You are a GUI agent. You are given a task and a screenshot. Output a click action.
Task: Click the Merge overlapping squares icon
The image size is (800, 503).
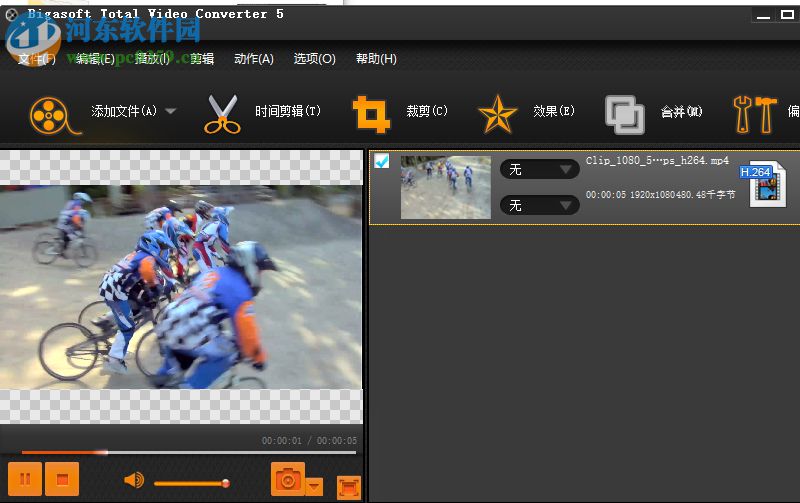click(624, 115)
